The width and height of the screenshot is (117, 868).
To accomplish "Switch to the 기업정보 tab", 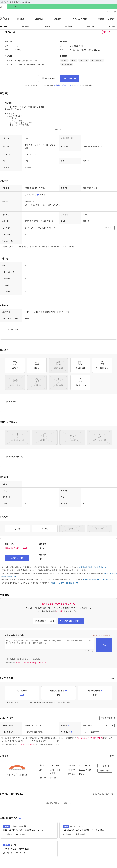I will [x=112, y=26].
